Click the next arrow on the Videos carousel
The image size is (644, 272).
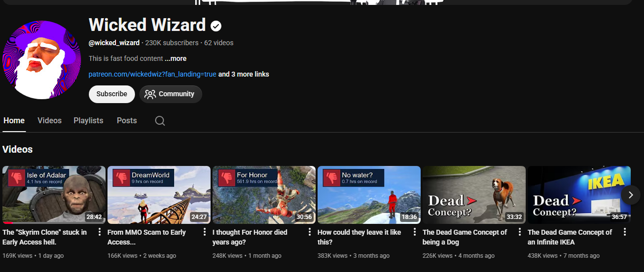coord(631,195)
